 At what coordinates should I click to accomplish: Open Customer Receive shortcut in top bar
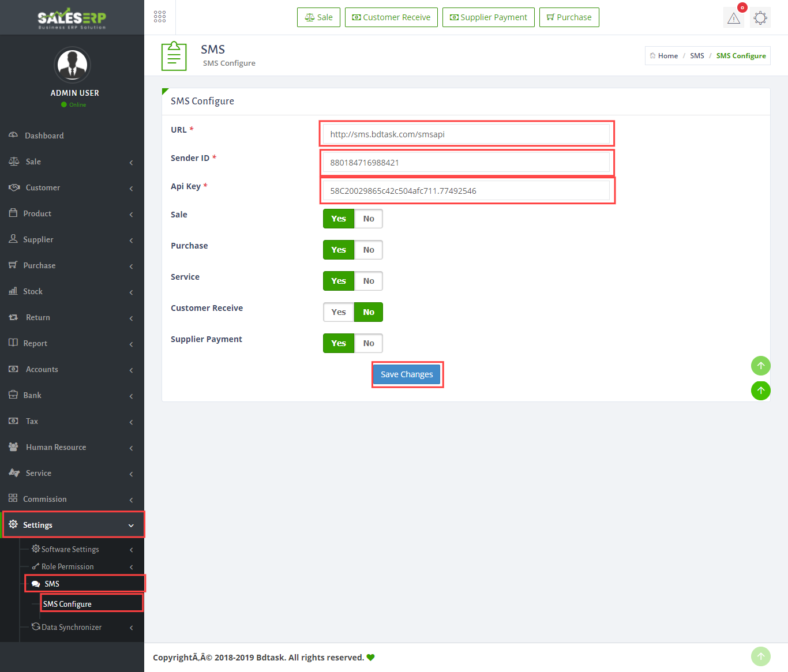(391, 17)
